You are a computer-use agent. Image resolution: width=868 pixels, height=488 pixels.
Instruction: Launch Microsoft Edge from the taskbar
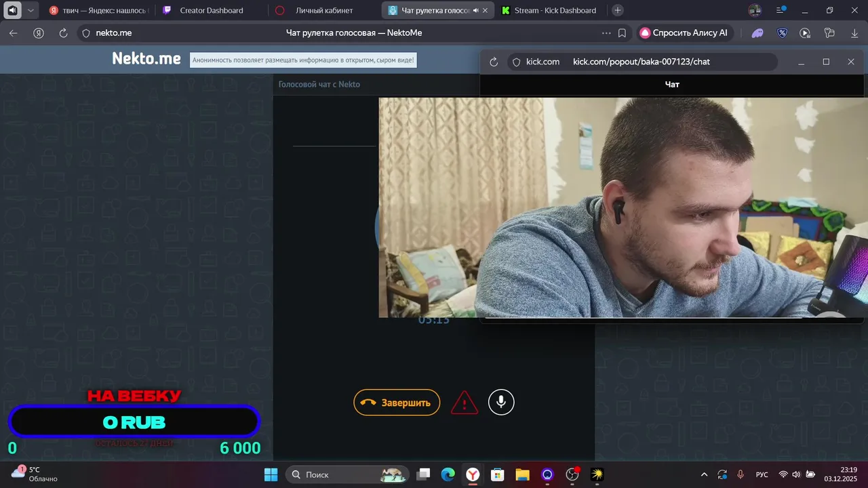click(x=448, y=474)
